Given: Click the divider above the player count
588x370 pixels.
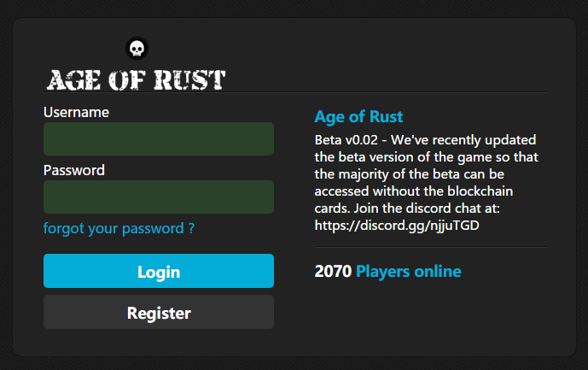Looking at the screenshot, I should click(430, 247).
